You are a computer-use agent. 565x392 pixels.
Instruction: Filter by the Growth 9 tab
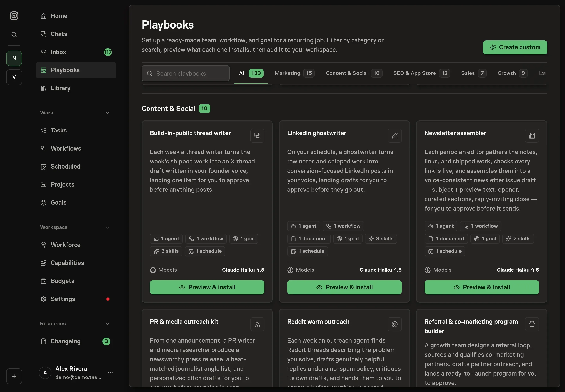click(x=512, y=73)
